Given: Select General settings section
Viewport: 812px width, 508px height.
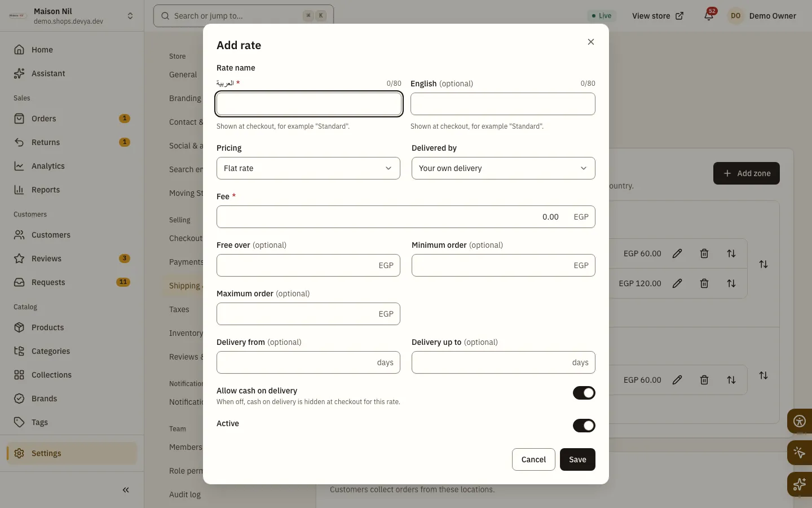Looking at the screenshot, I should pos(183,75).
